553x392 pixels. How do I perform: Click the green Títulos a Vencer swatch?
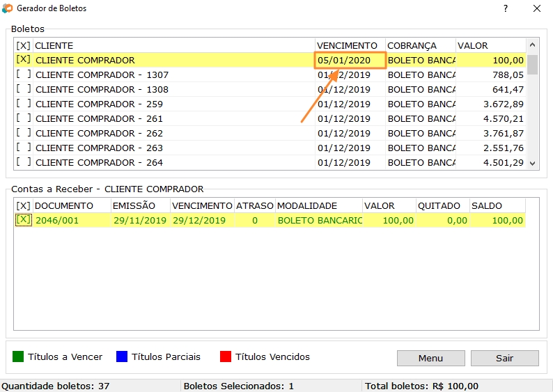point(18,356)
